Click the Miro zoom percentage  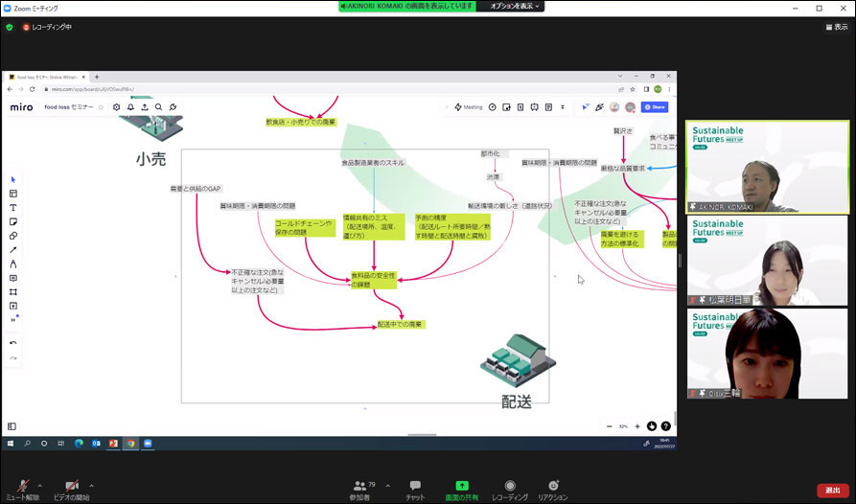623,426
